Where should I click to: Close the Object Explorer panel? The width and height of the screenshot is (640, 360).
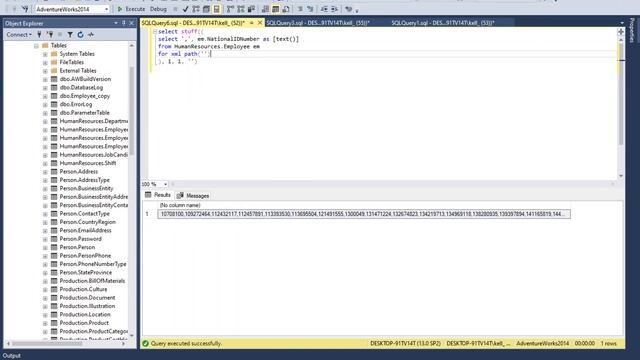click(131, 23)
